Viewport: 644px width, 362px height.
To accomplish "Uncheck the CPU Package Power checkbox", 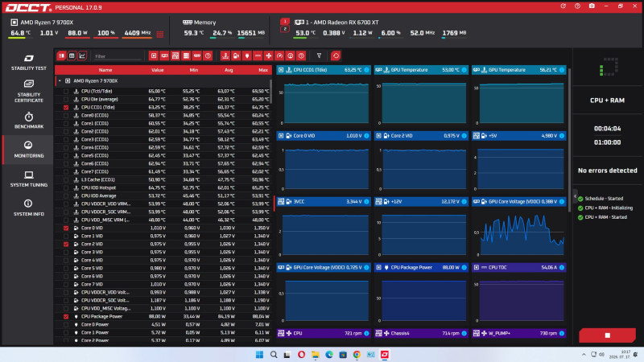I will (66, 316).
